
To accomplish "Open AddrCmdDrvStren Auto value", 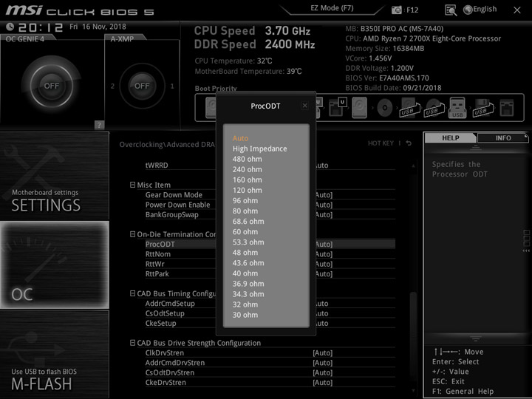I will coord(322,363).
